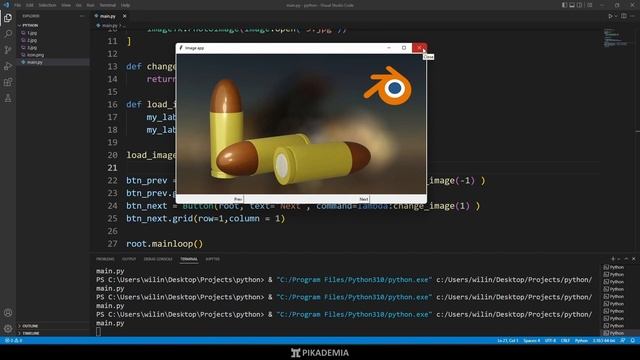Viewport: 640px width, 360px height.
Task: Open 3.jpg in the Explorer
Action: pyautogui.click(x=32, y=47)
